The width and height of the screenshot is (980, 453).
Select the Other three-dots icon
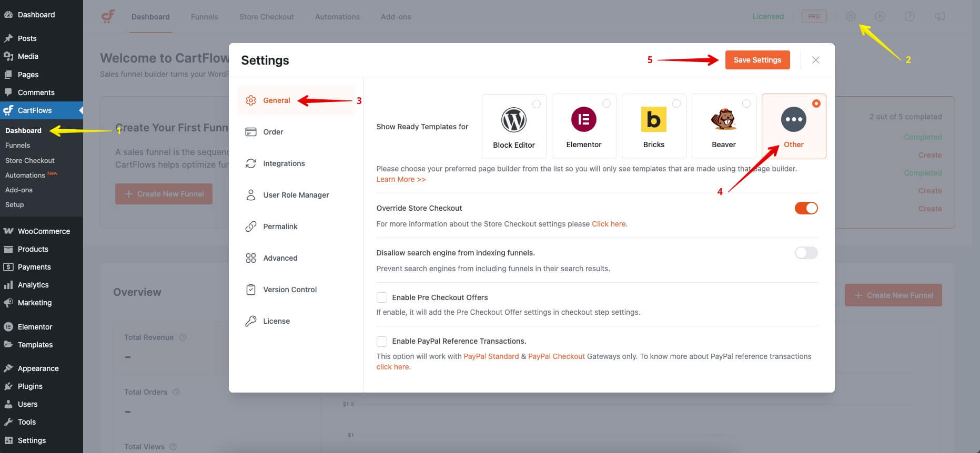794,119
